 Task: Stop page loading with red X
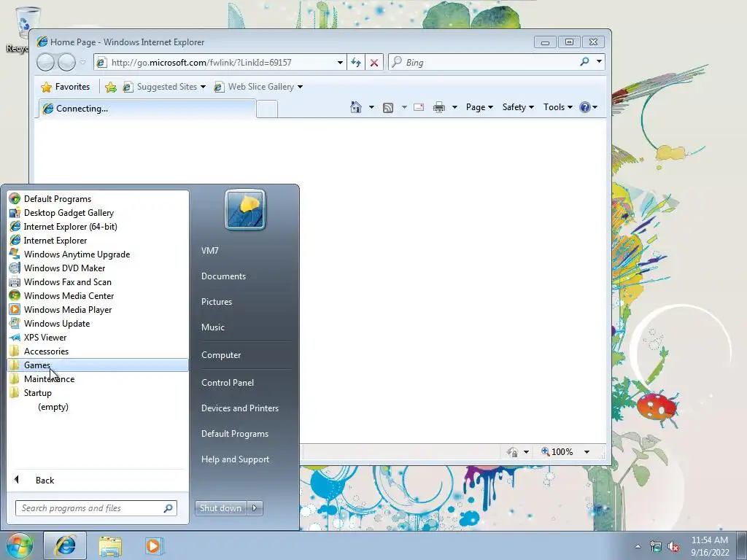click(374, 63)
